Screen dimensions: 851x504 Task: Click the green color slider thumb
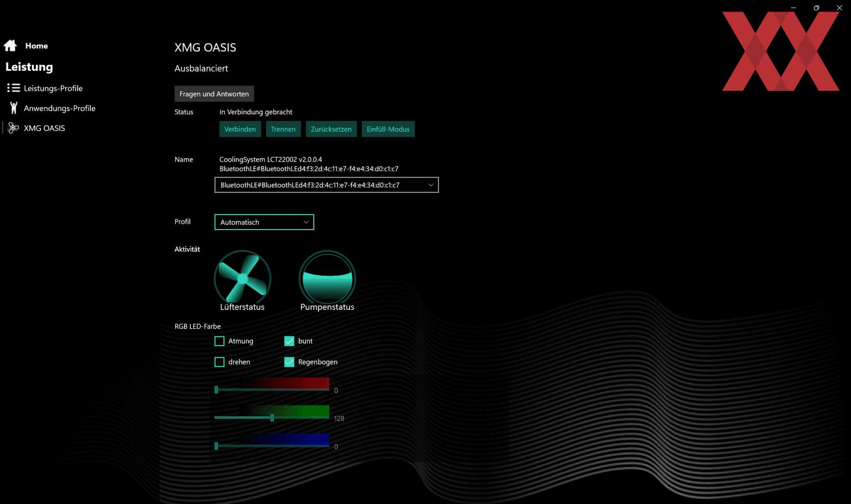coord(272,418)
